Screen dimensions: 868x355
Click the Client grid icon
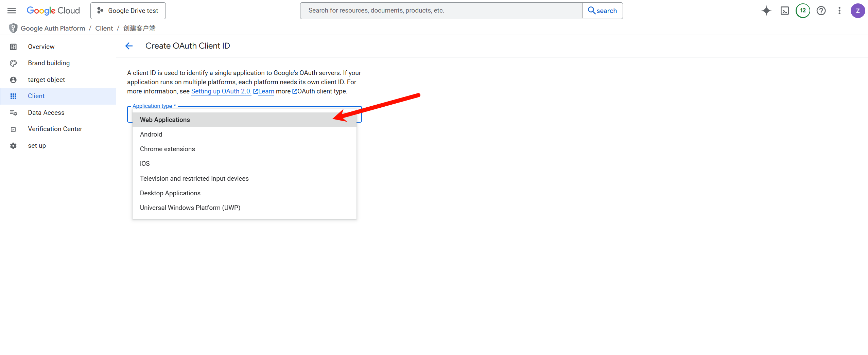13,96
